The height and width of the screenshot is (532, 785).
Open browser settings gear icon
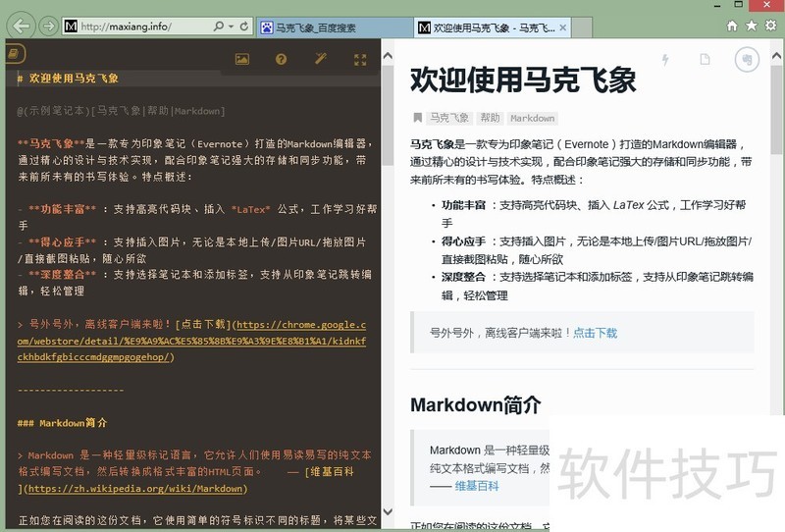pyautogui.click(x=771, y=26)
